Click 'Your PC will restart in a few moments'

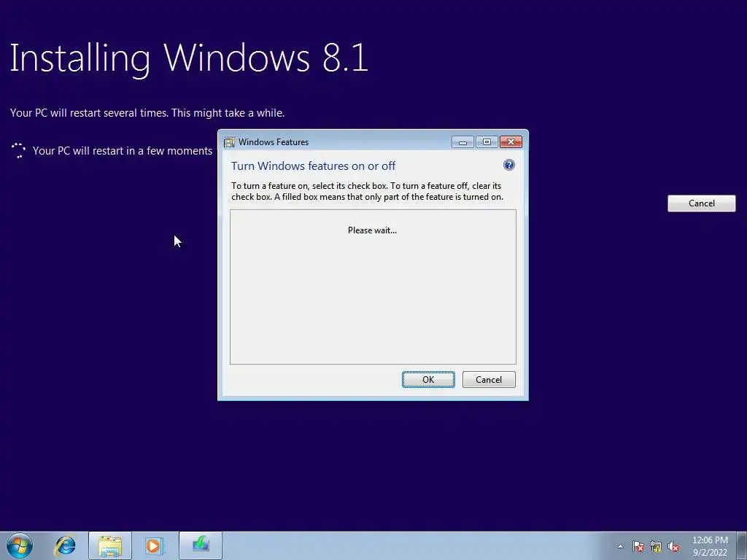pos(123,151)
